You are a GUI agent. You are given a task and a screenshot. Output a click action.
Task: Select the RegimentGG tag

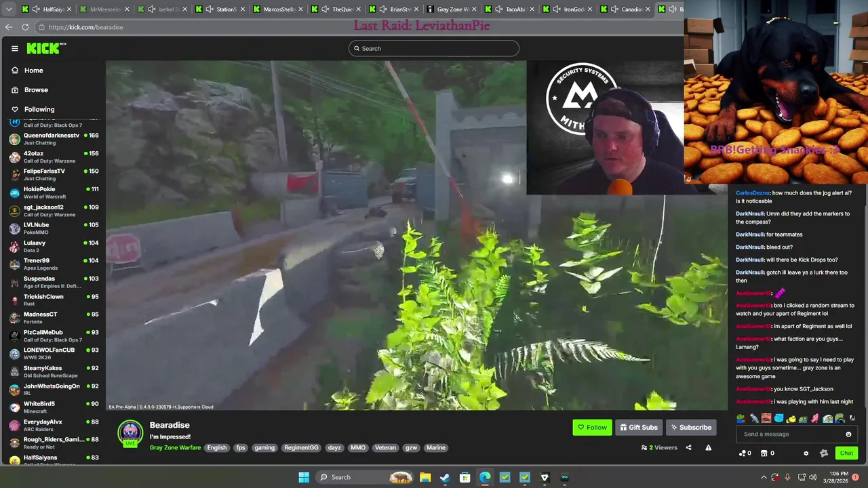[301, 447]
